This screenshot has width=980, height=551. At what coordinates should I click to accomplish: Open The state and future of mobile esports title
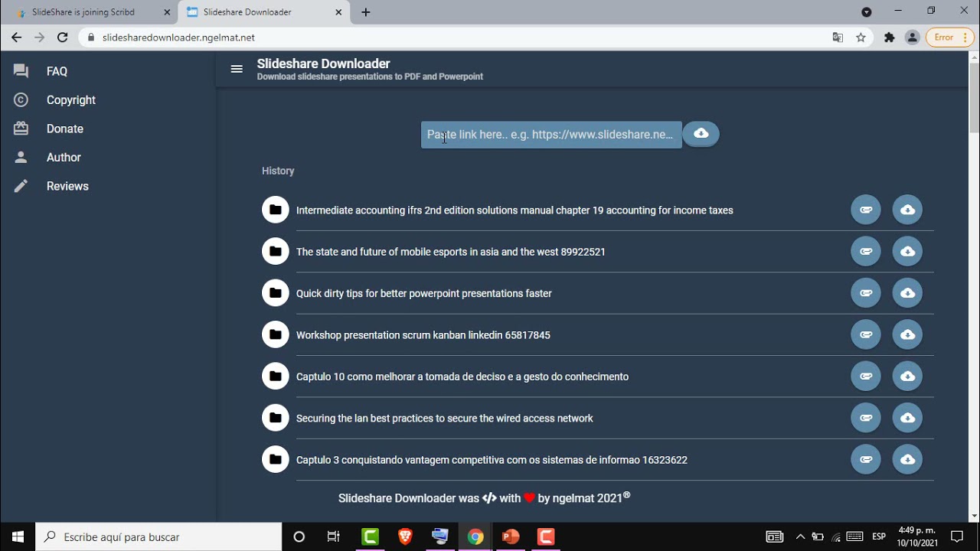tap(451, 252)
